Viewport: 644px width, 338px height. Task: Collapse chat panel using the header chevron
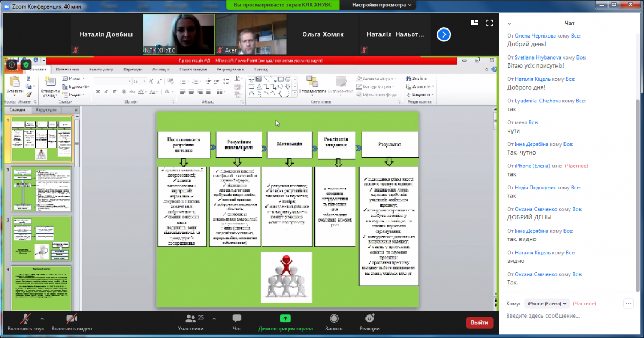pos(509,23)
